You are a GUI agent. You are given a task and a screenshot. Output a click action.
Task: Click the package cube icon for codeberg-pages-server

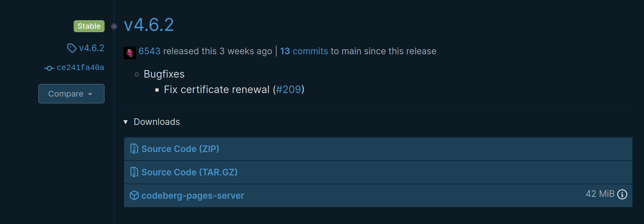coord(134,196)
